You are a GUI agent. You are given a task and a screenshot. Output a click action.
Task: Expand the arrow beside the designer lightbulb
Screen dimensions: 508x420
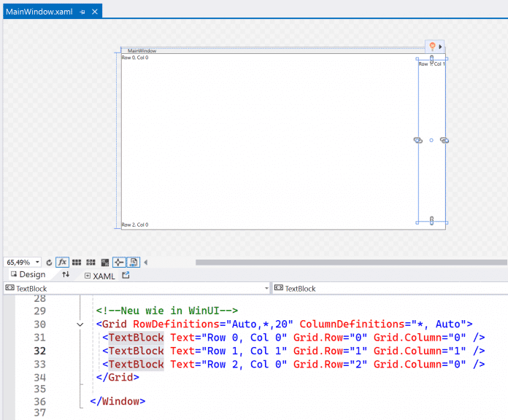(440, 47)
